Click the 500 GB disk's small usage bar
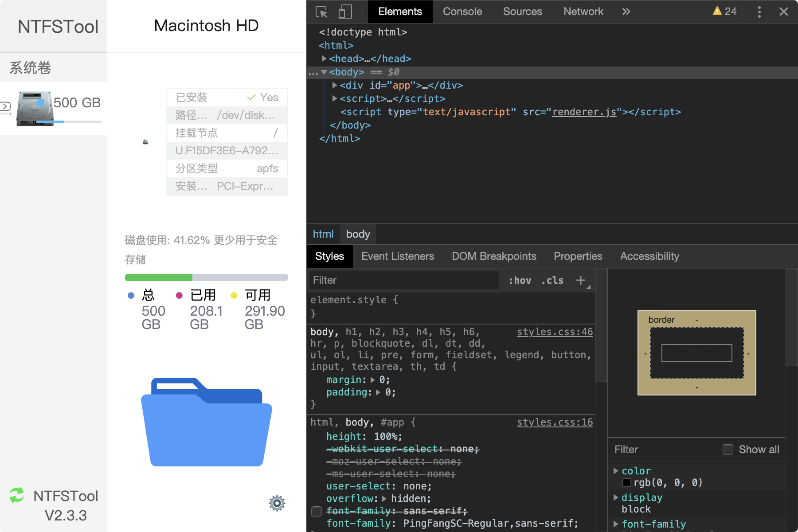798x532 pixels. click(68, 121)
